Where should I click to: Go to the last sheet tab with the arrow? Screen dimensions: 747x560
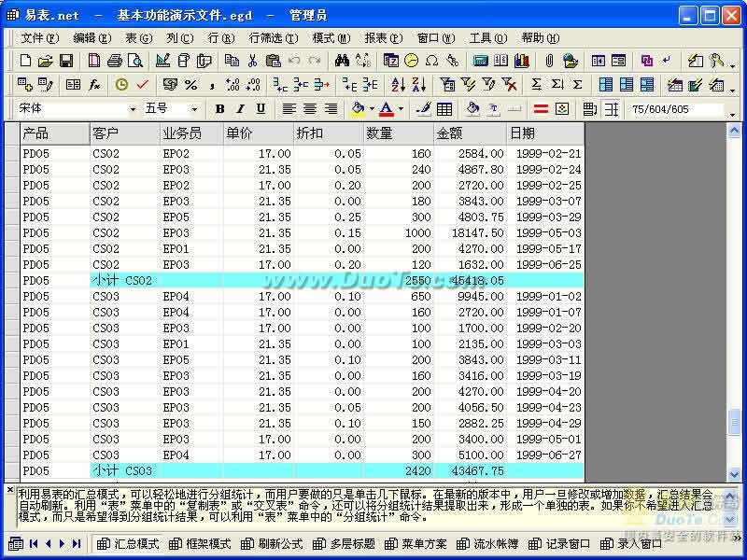coord(77,543)
